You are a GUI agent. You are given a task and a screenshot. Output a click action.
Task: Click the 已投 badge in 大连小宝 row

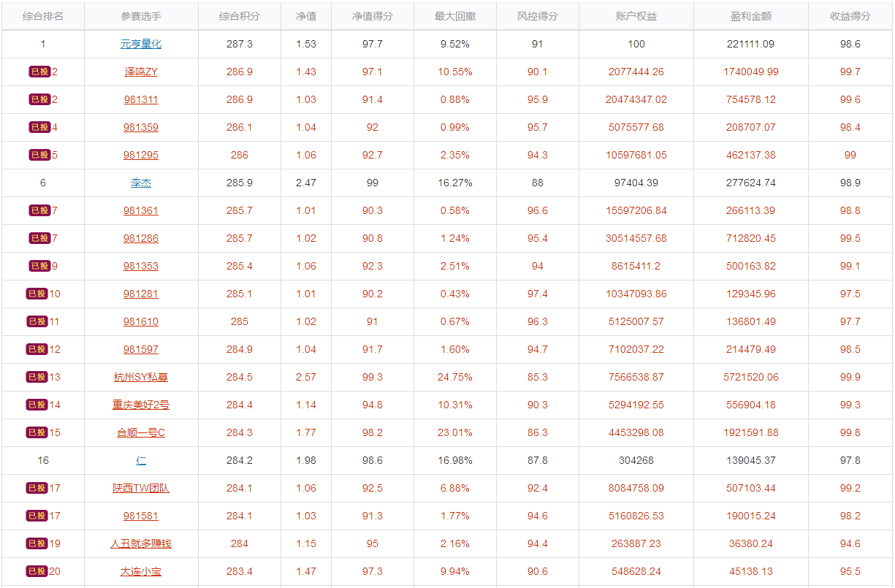pos(37,571)
